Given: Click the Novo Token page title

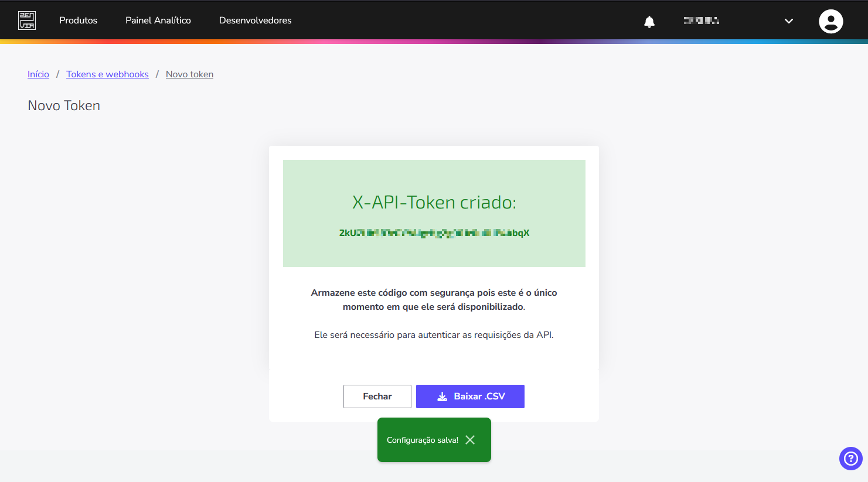Looking at the screenshot, I should click(64, 105).
